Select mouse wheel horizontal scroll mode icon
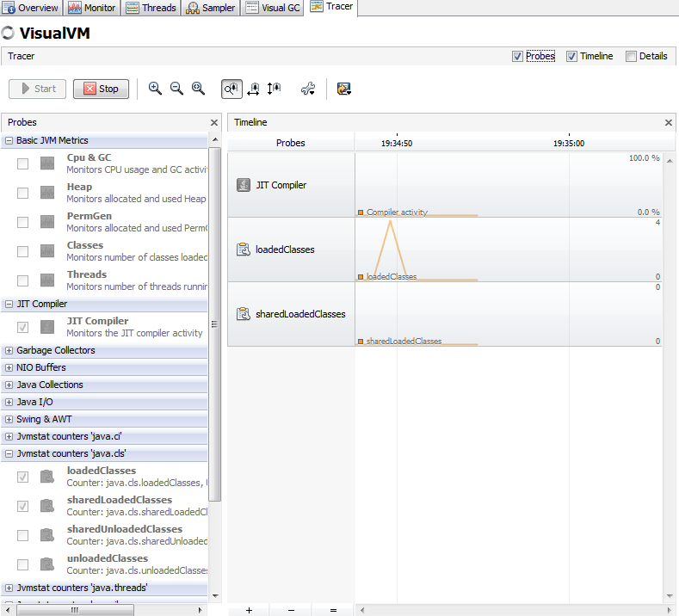Screen dimensions: 679x616 tap(253, 89)
